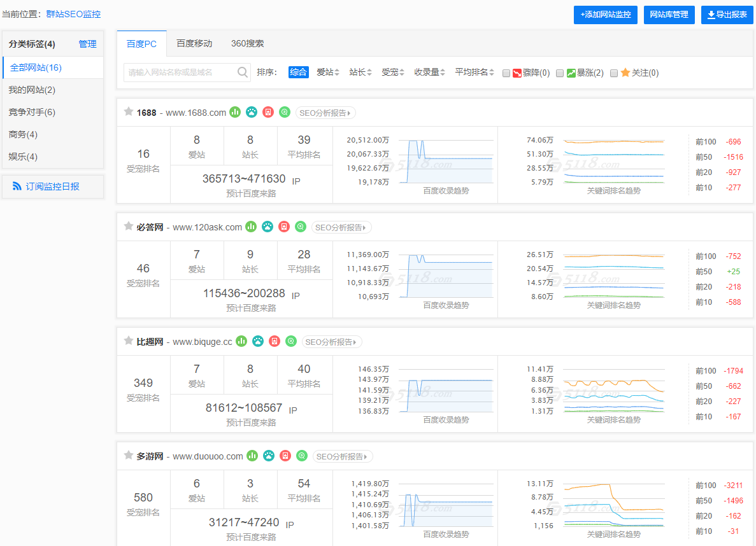Viewport: 756px width, 546px height.
Task: Focus the site name search field
Action: [187, 73]
